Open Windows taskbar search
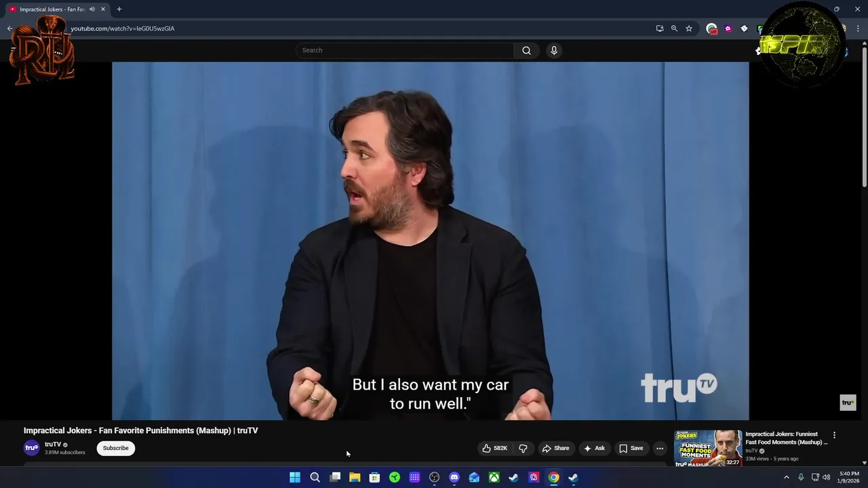This screenshot has height=488, width=868. coord(315,478)
